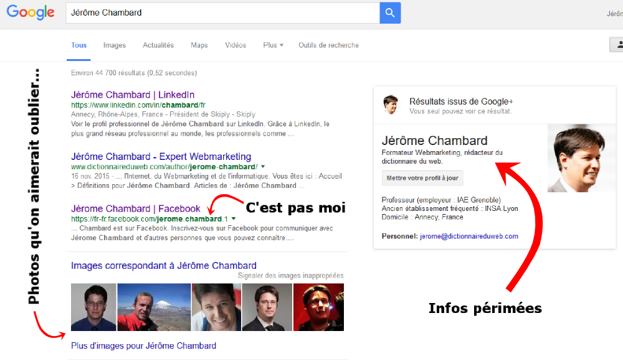Click green linkedin.com/in/chambard/fr URL
The width and height of the screenshot is (623, 364).
point(138,105)
